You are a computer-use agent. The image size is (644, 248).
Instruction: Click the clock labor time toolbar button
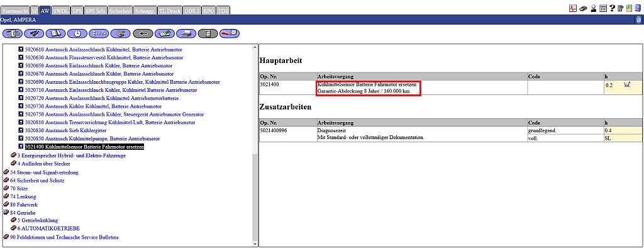pyautogui.click(x=77, y=34)
